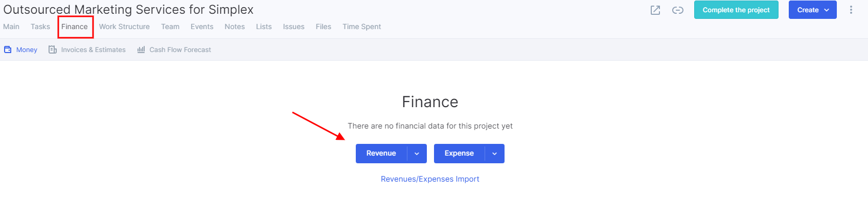The width and height of the screenshot is (868, 200).
Task: Copy project link icon
Action: (x=678, y=10)
